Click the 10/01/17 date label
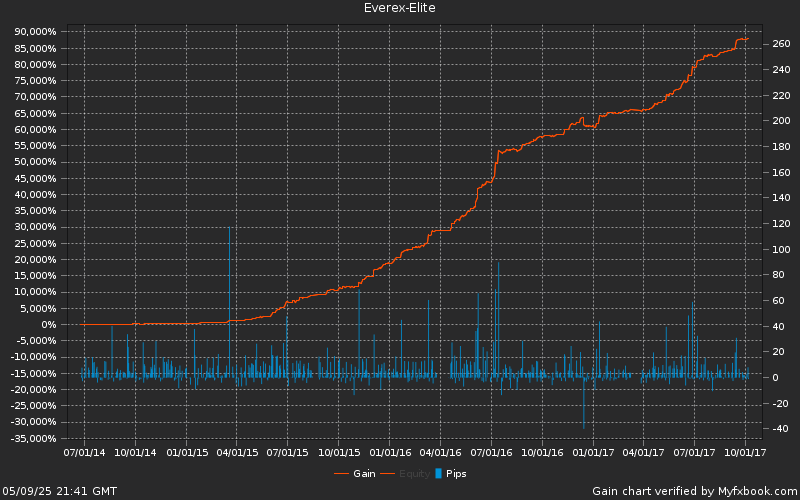The image size is (800, 500). [x=745, y=453]
